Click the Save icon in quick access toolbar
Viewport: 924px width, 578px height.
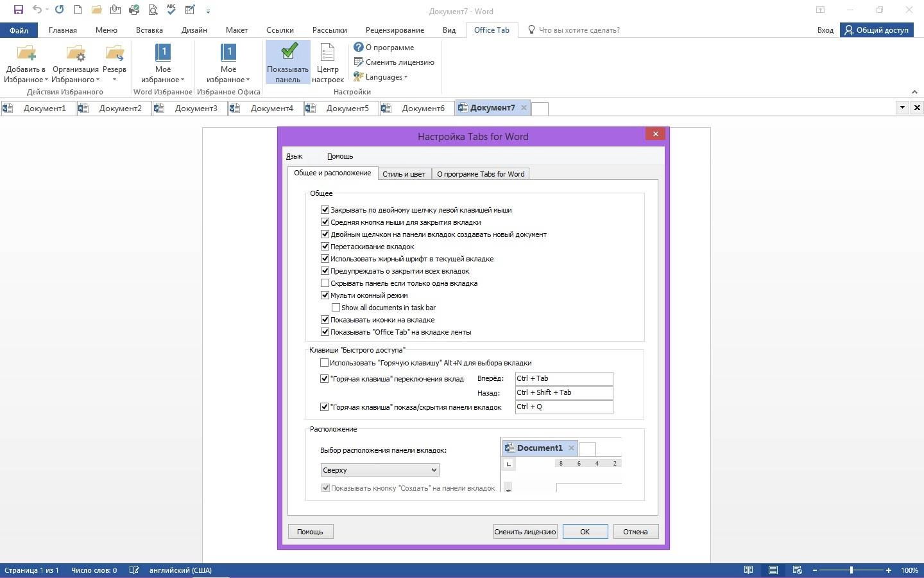point(19,10)
